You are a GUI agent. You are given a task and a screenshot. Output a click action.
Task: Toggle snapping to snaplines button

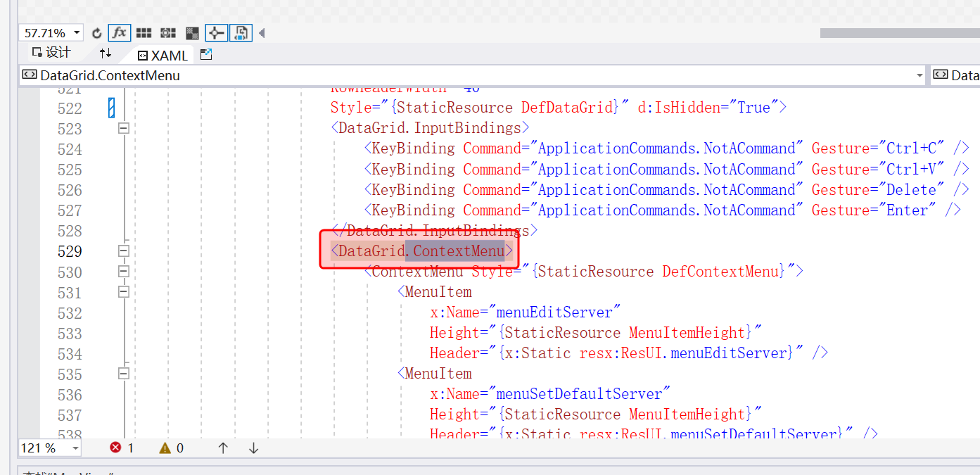(x=216, y=33)
